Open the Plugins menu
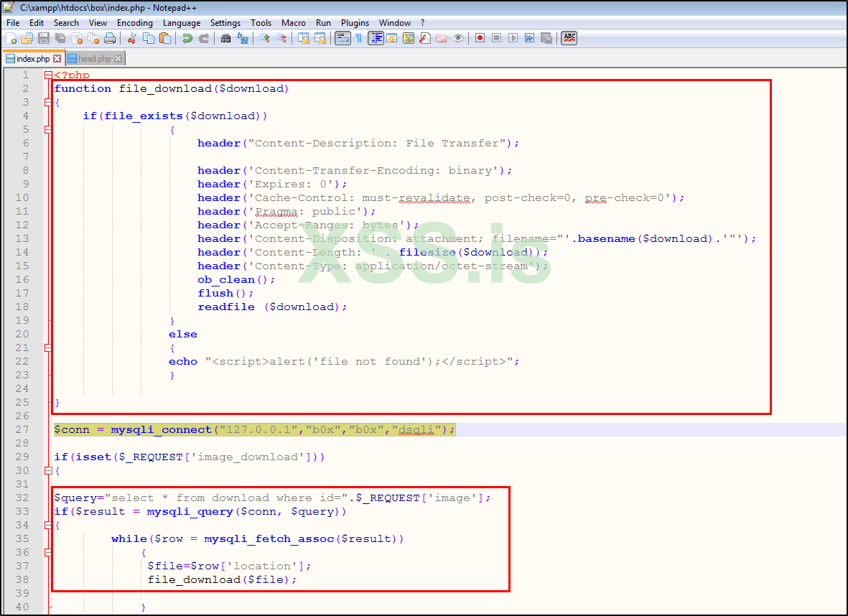This screenshot has height=616, width=848. point(355,22)
